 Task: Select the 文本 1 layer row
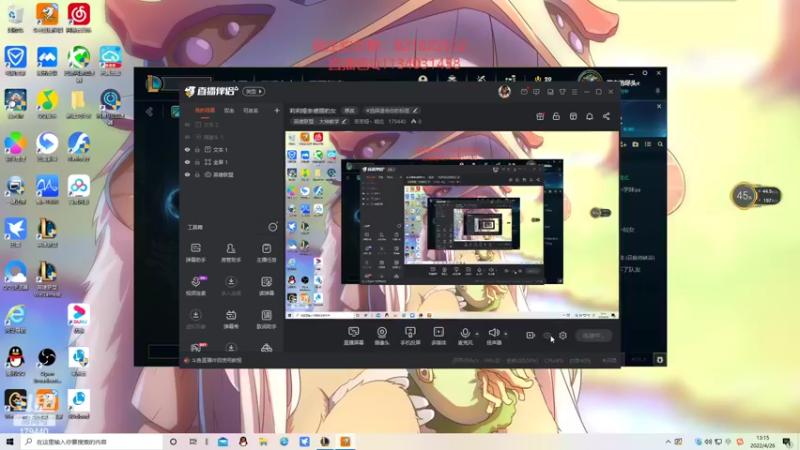coord(232,150)
